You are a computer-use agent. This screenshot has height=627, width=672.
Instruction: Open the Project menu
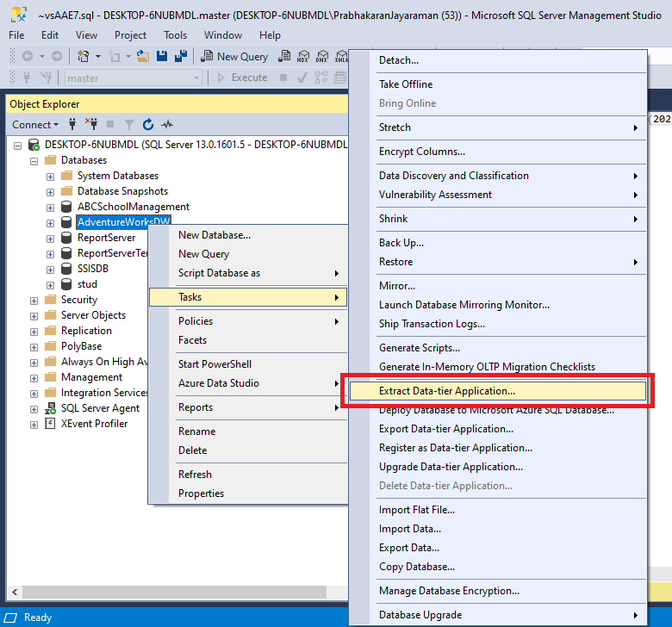(130, 35)
